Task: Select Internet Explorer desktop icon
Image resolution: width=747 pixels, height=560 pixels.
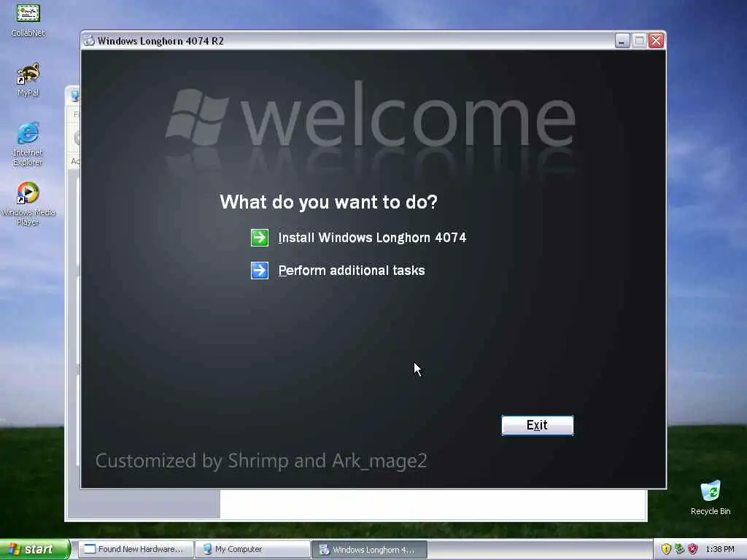Action: click(28, 144)
